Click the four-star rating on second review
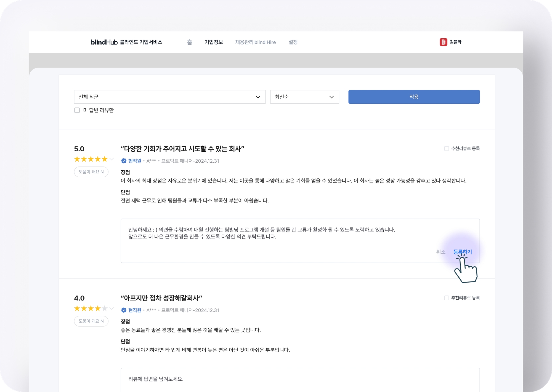The height and width of the screenshot is (392, 552). tap(91, 308)
